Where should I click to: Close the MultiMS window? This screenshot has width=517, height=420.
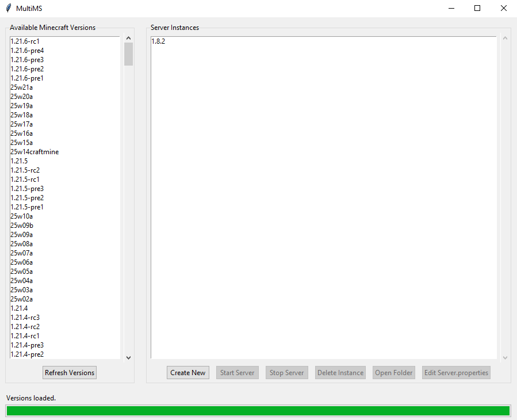coord(503,8)
